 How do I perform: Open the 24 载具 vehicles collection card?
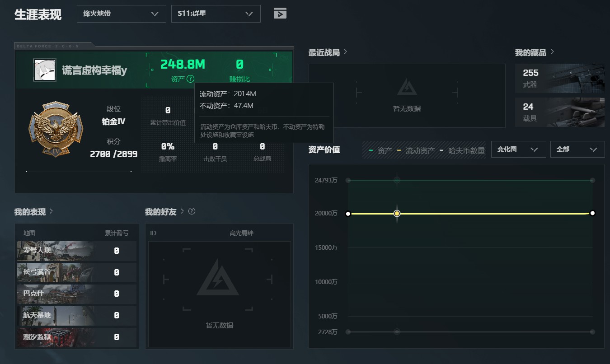point(560,112)
